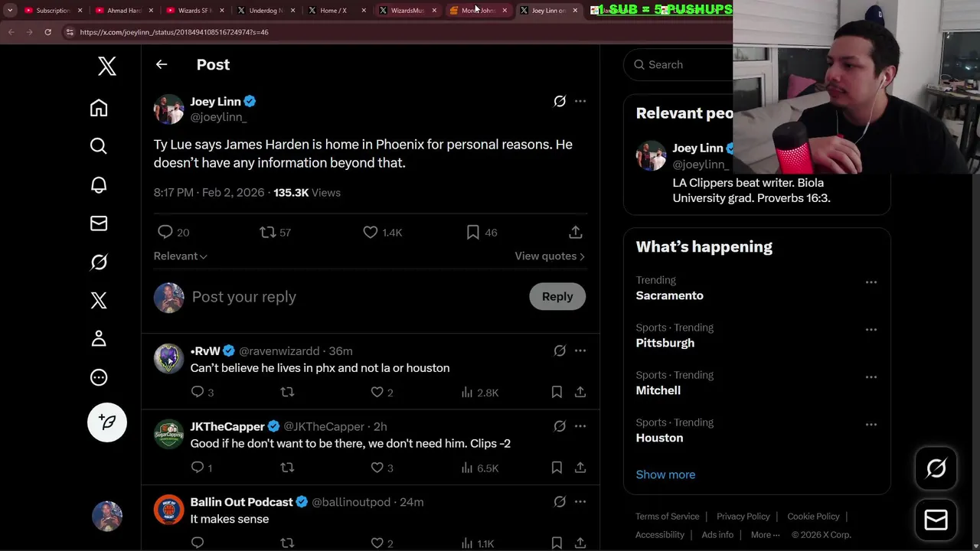Screen dimensions: 980x551
Task: Open floating messages button at bottom right
Action: pos(936,520)
